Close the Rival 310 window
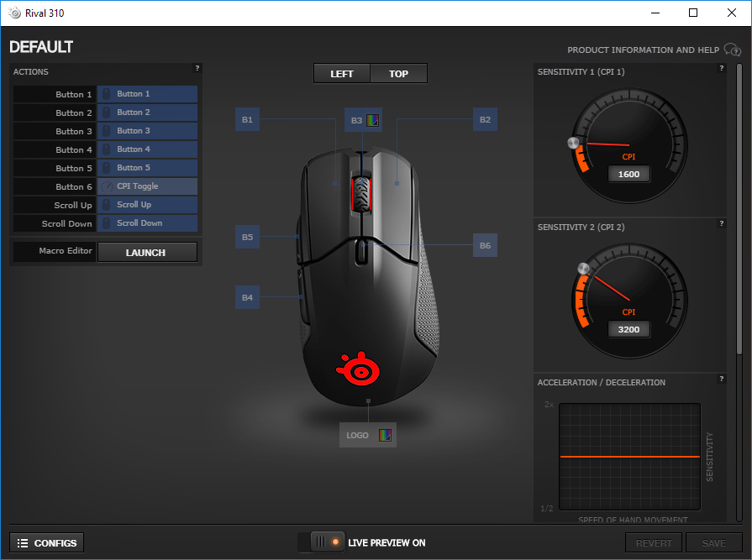 (731, 13)
